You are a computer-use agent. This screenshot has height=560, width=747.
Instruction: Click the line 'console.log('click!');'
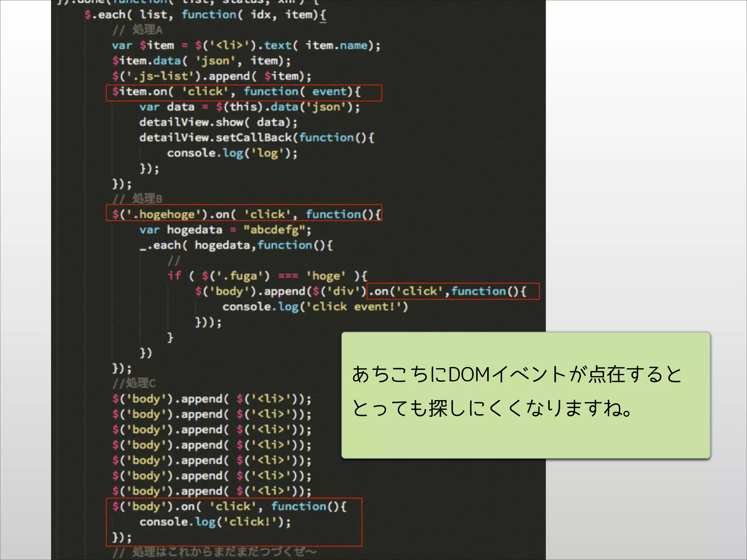[x=215, y=522]
